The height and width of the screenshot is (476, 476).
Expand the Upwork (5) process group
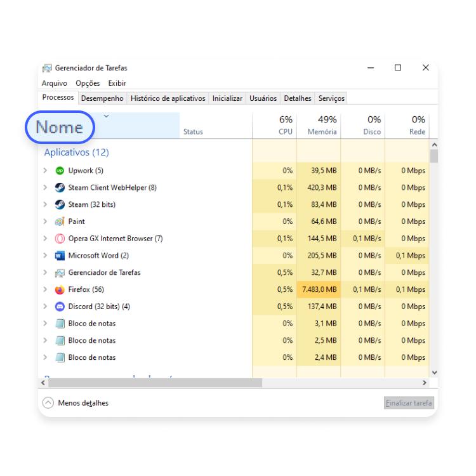[x=45, y=171]
